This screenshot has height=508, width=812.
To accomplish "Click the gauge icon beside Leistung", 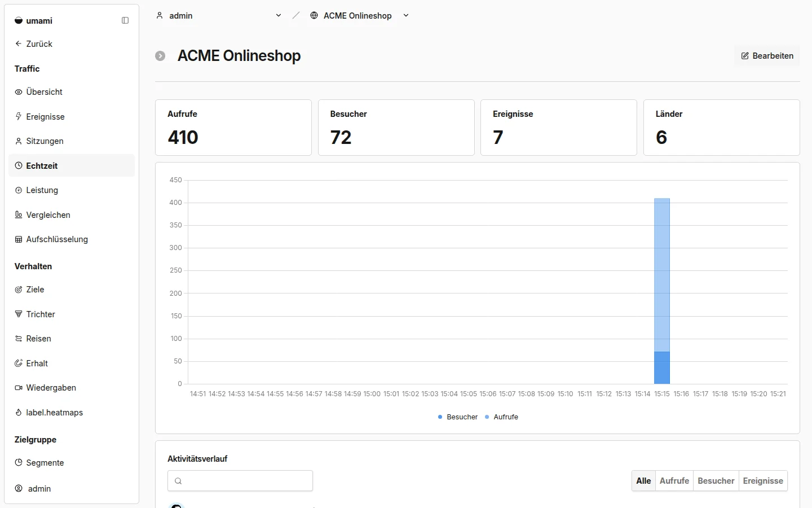I will tap(19, 190).
